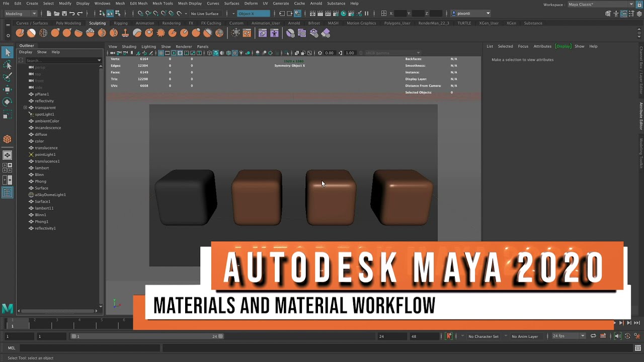Select the Blinn node in the Outliner
Screen dimensions: 644x362
(39, 174)
